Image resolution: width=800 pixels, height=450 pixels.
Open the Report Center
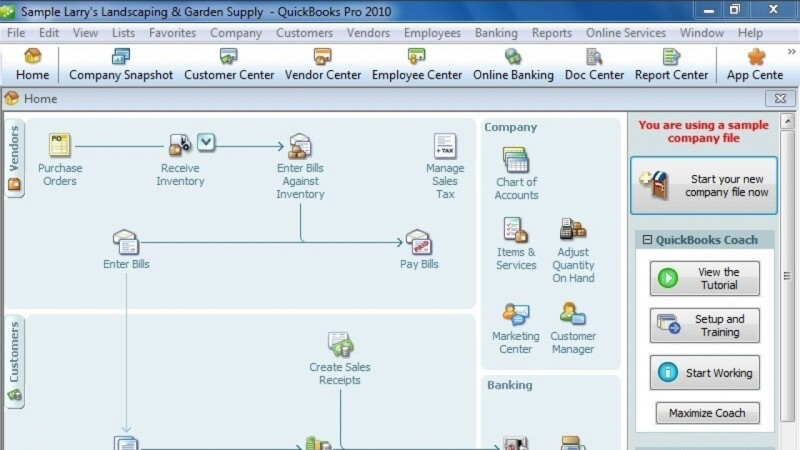click(x=671, y=65)
